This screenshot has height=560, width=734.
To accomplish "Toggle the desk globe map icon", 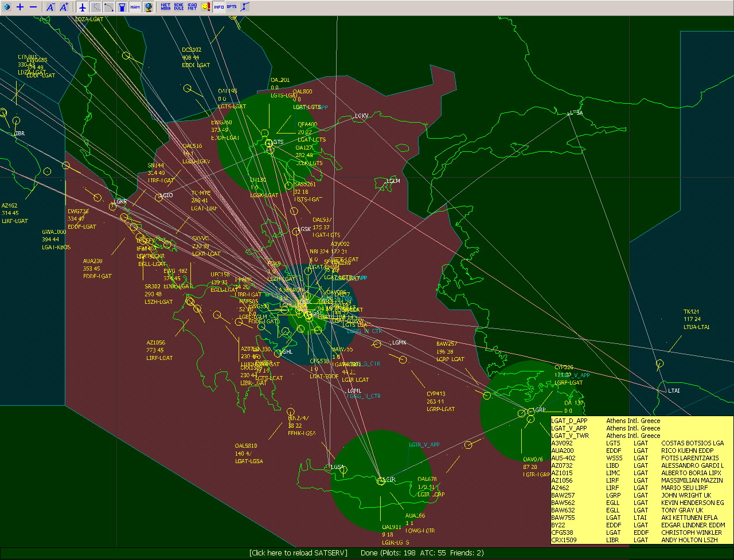I will click(148, 7).
